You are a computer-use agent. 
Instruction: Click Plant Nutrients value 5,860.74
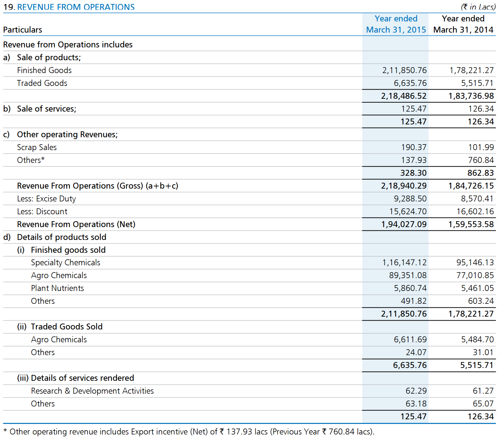click(410, 288)
